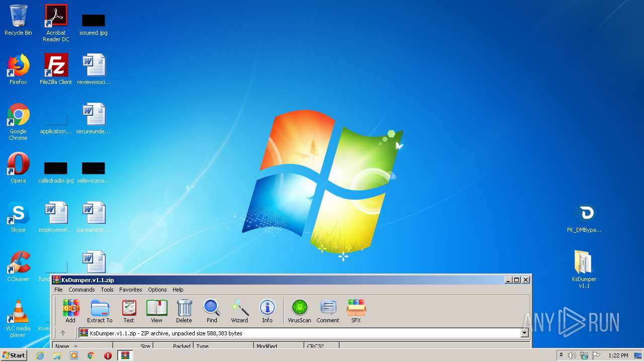Select the reviewssoci Word document icon
Viewport: 644px width, 362px height.
[x=94, y=69]
